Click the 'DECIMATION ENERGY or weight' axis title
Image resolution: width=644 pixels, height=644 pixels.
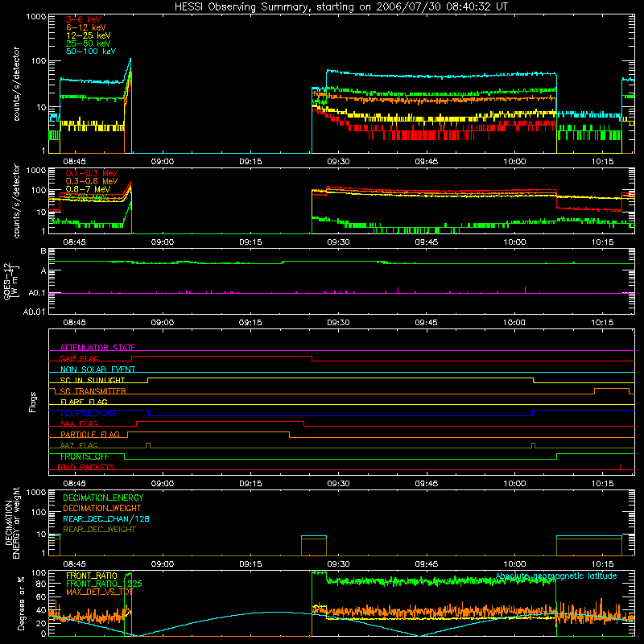[x=12, y=522]
